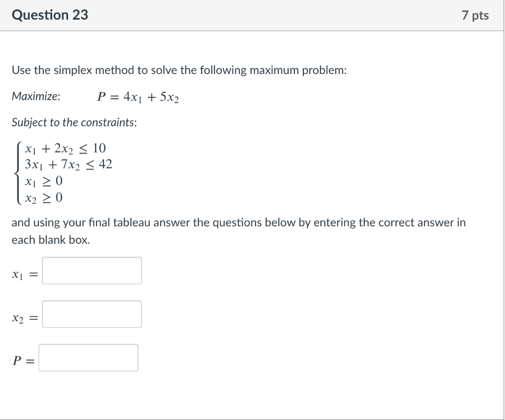Click the P label beside its box
This screenshot has height=420, width=505.
[x=20, y=359]
